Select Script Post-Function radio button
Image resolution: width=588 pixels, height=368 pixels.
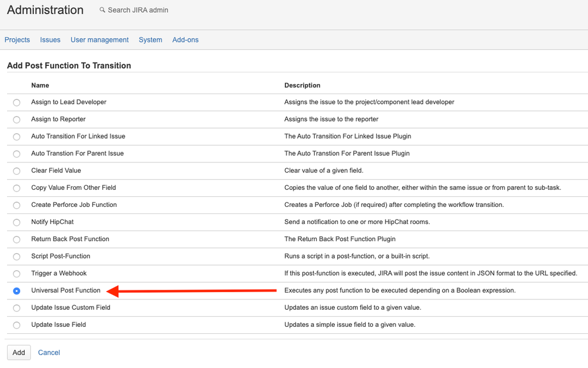tap(16, 257)
